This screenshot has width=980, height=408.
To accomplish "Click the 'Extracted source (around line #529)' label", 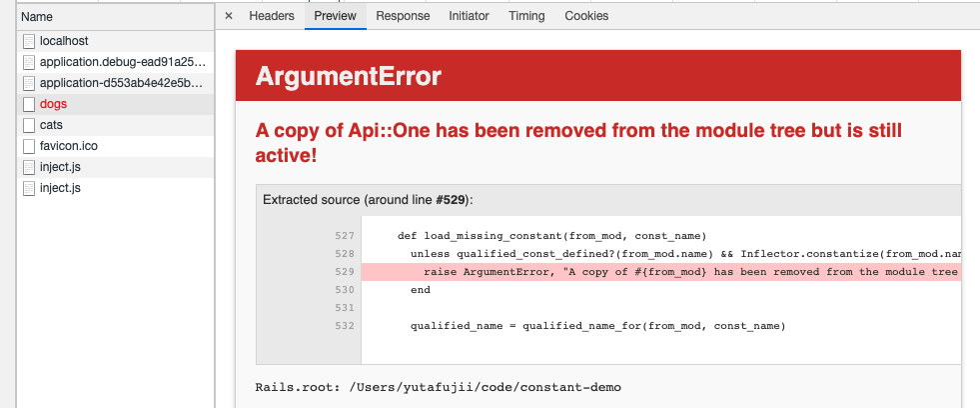I will (369, 200).
